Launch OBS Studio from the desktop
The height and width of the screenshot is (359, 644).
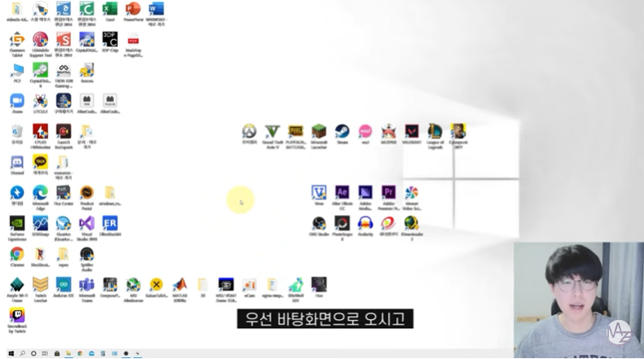(x=318, y=226)
